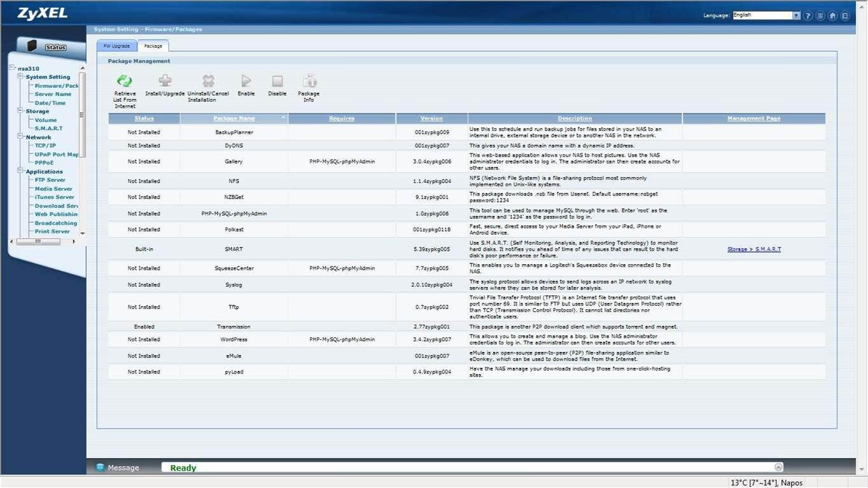Click the tree scroll-down arrow
This screenshot has height=488, width=868.
click(82, 234)
